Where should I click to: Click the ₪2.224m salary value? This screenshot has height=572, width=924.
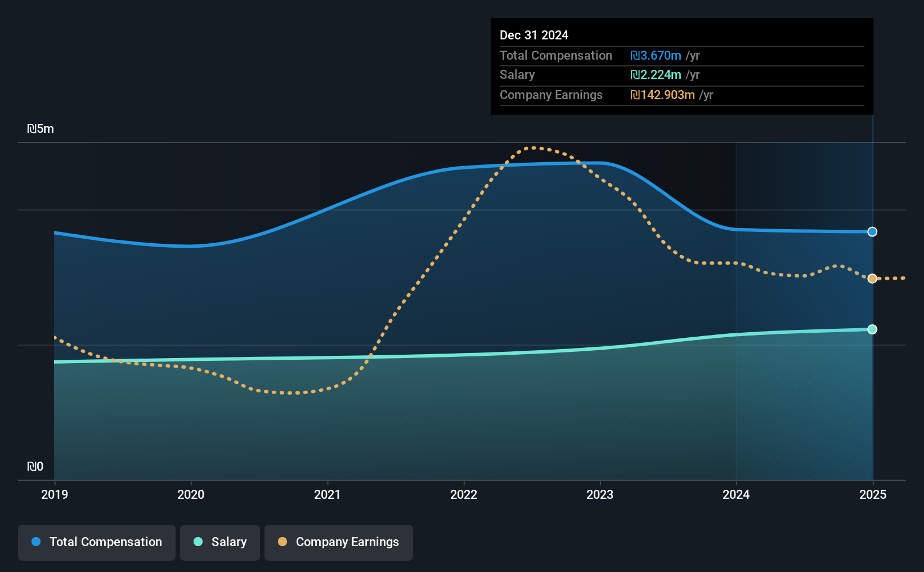(x=656, y=74)
